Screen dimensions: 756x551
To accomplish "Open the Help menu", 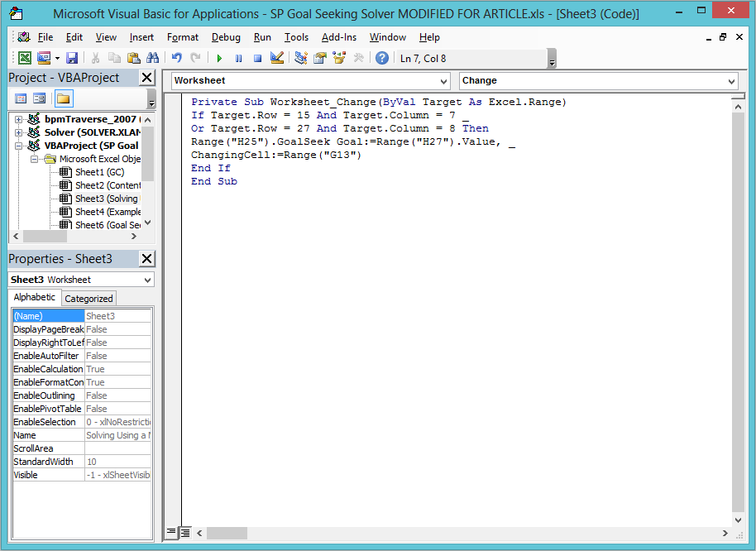I will [429, 37].
